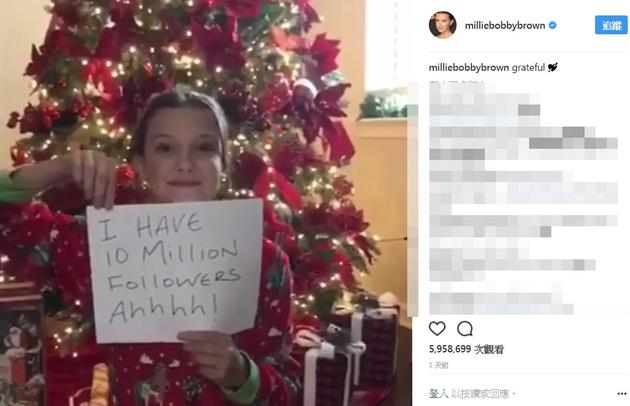Click the '以按讚或回應' comment prompt text
The width and height of the screenshot is (630, 406).
coord(480,394)
